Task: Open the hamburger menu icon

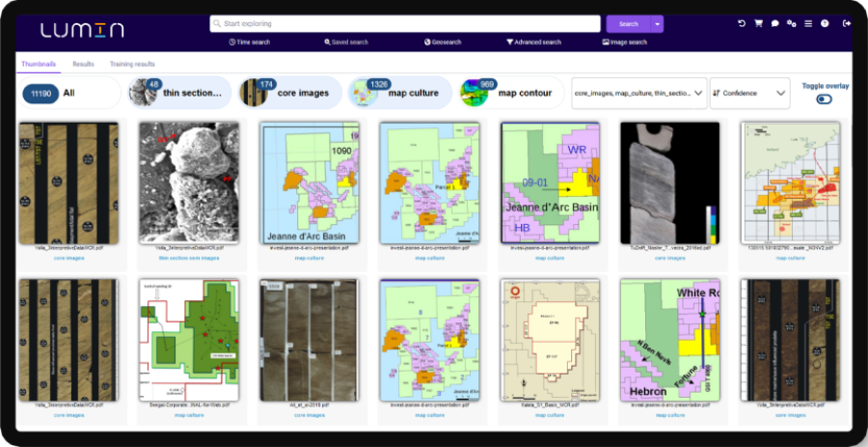Action: [x=808, y=24]
